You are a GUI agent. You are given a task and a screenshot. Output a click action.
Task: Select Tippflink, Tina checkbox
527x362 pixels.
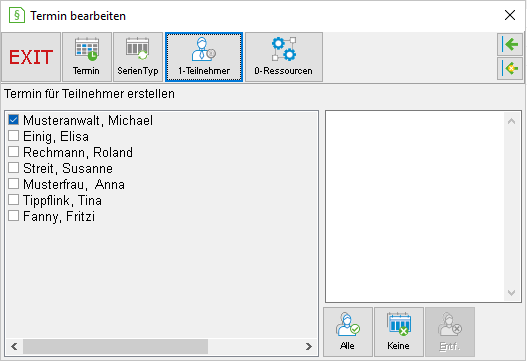point(13,200)
